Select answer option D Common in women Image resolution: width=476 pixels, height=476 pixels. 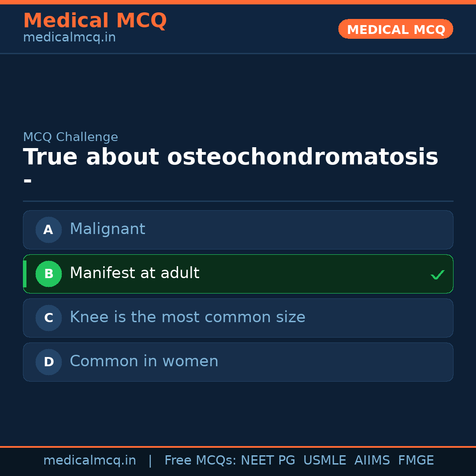(x=238, y=362)
